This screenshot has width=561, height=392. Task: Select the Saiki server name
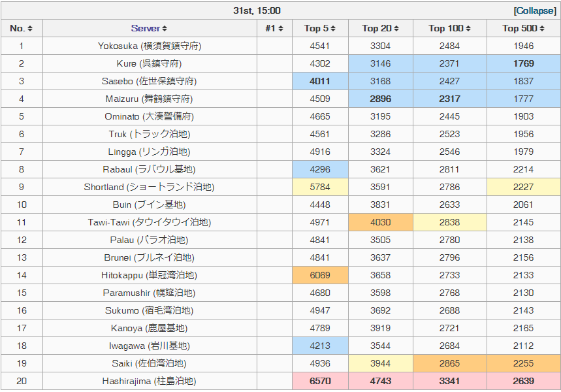click(149, 363)
